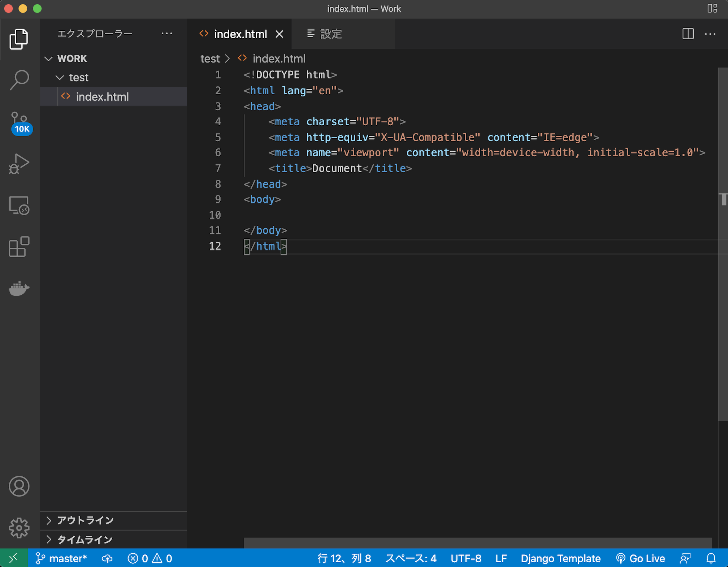The width and height of the screenshot is (728, 567).
Task: Expand the アウトライン section
Action: tap(85, 521)
